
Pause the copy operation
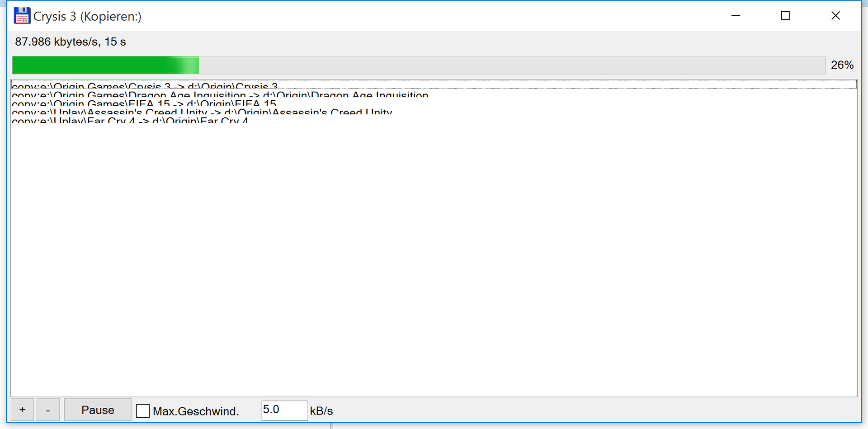click(x=98, y=410)
